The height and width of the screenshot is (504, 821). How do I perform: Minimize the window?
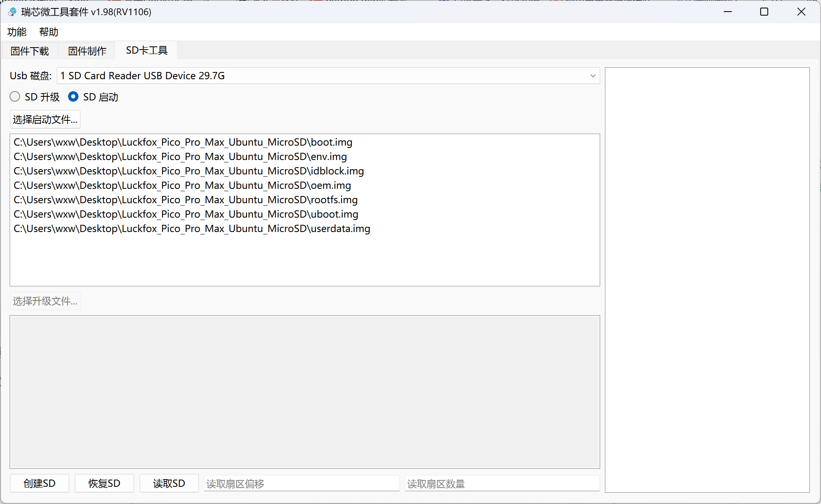click(x=728, y=12)
